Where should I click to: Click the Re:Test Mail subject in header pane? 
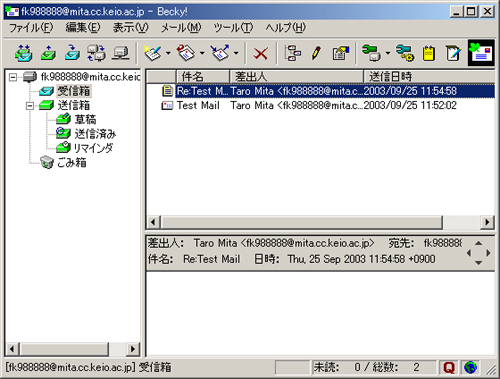[211, 259]
